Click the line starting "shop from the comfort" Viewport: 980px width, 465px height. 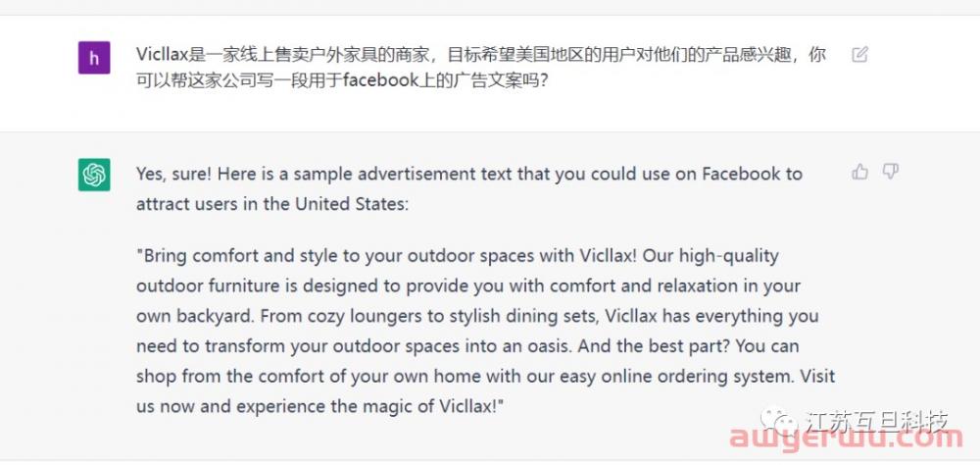[x=486, y=377]
